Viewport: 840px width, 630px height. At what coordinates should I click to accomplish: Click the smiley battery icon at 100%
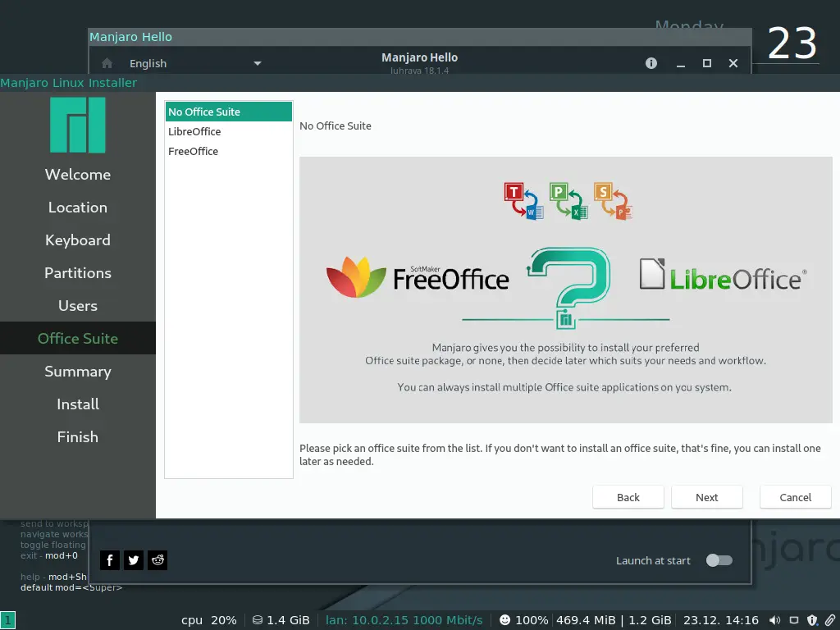coord(504,620)
